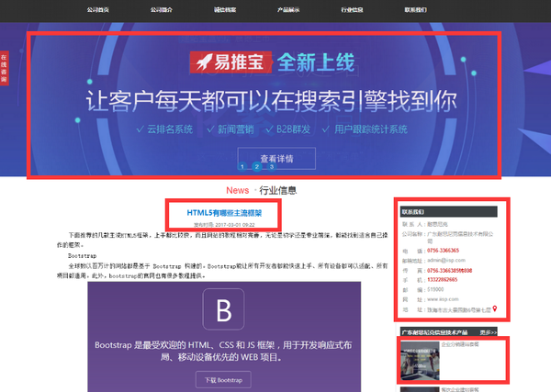Screen dimensions: 551x392
Task: Open the 公司简介 navigation item
Action: 162,10
